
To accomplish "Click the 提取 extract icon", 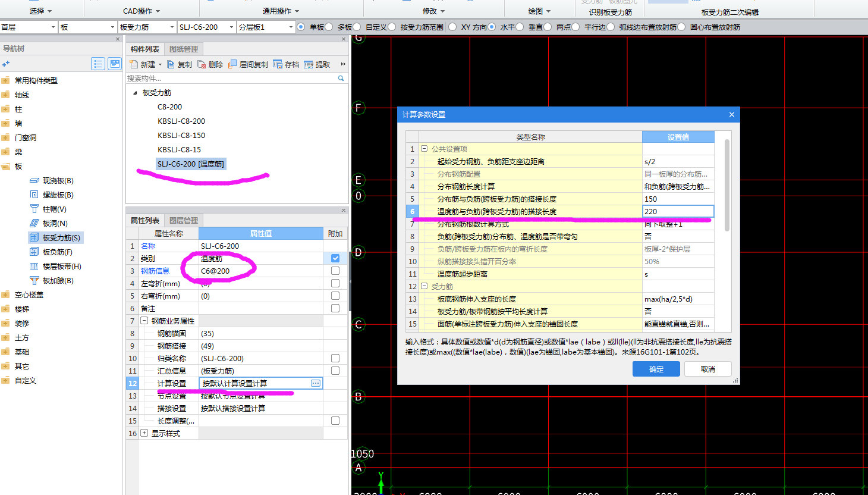I will [x=309, y=64].
